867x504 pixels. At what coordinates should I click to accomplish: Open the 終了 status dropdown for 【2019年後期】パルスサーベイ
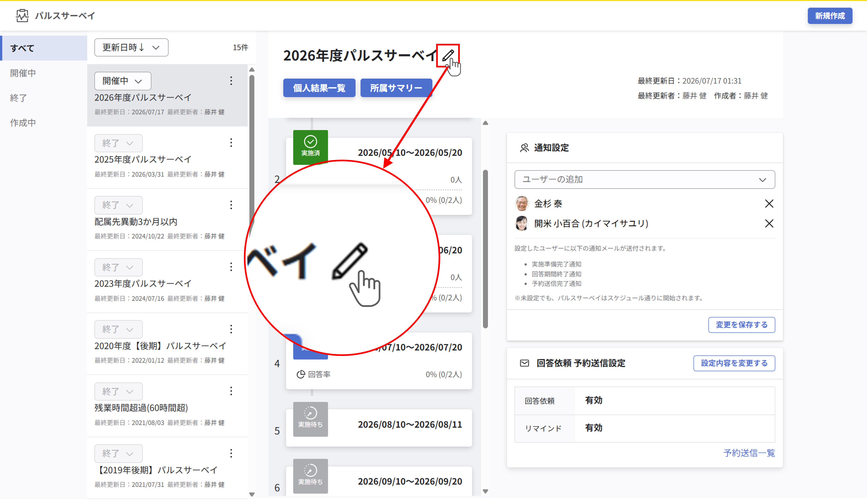tap(118, 453)
